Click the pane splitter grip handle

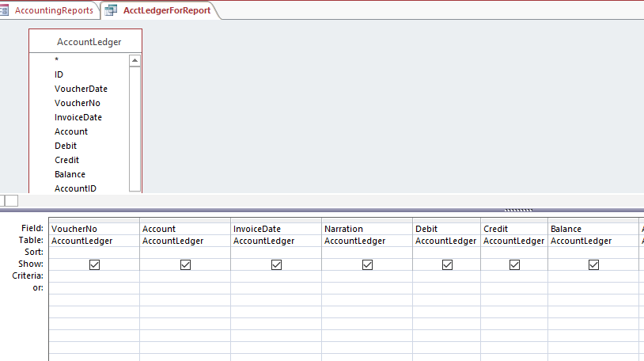click(x=518, y=210)
